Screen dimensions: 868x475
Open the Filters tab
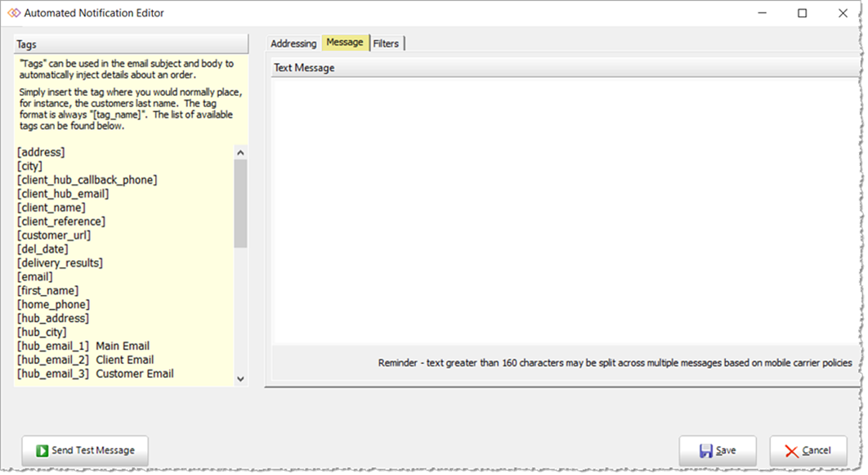tap(386, 43)
